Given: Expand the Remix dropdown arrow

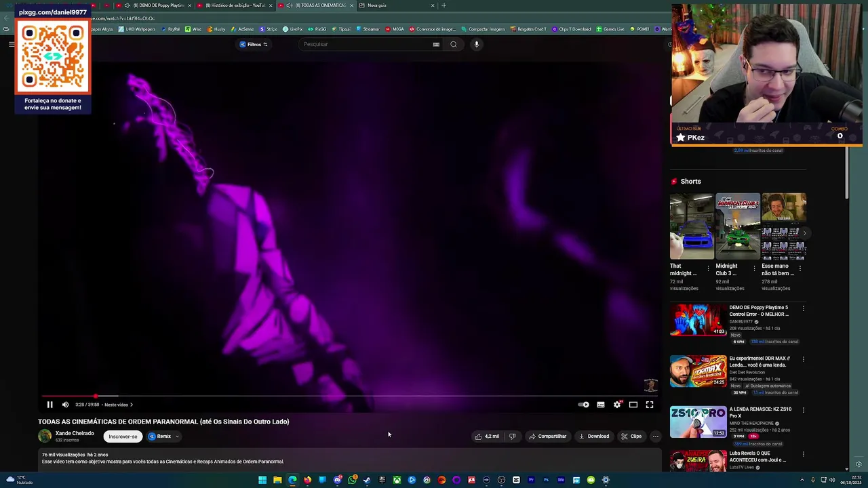Looking at the screenshot, I should [x=177, y=436].
